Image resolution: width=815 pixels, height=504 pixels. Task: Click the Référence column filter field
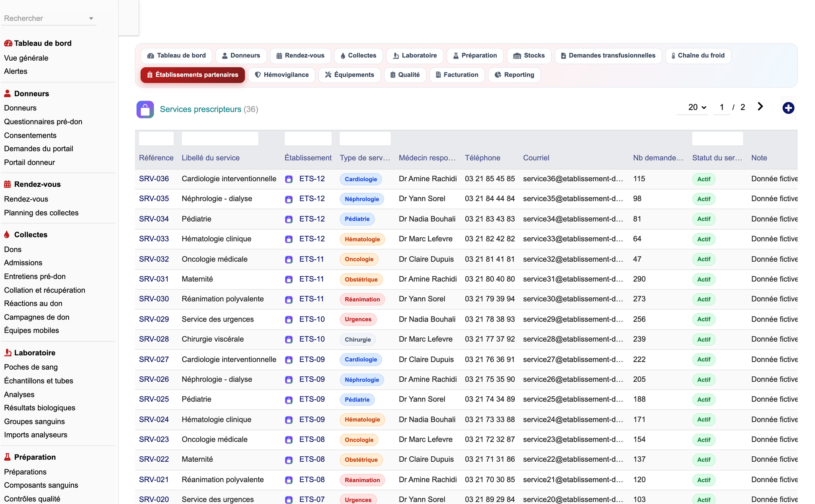tap(156, 139)
